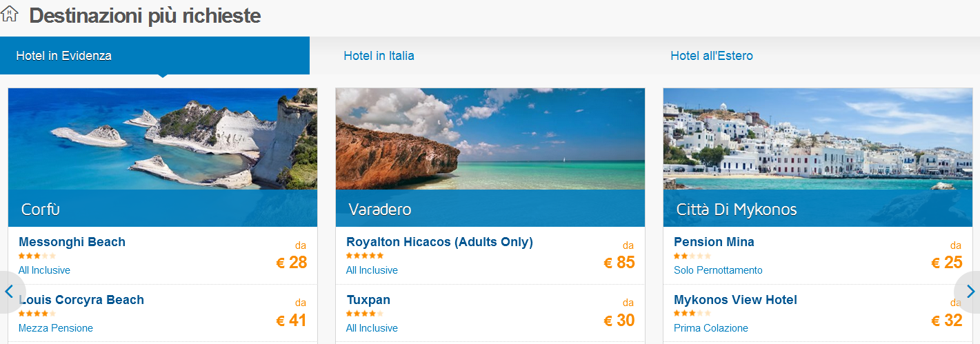Click the left carousel arrow

(10, 292)
